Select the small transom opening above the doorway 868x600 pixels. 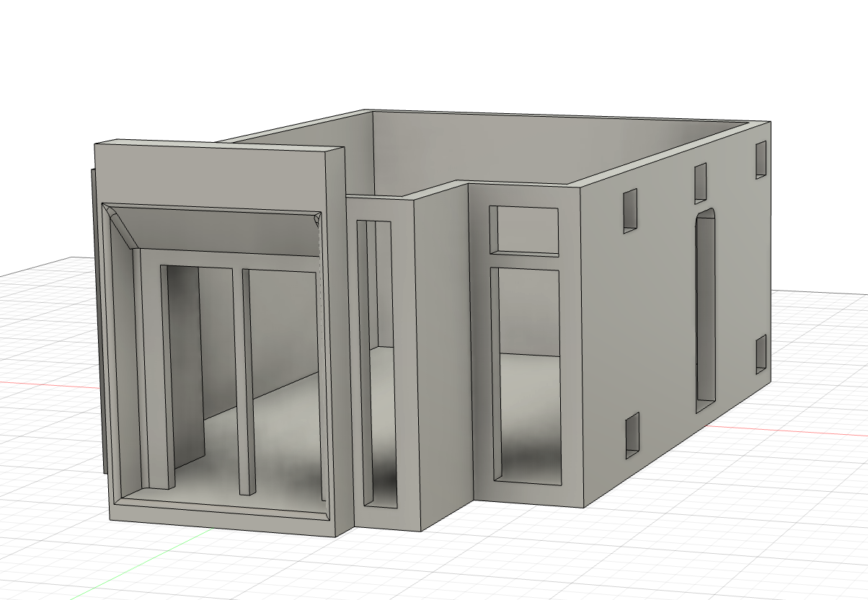(524, 231)
